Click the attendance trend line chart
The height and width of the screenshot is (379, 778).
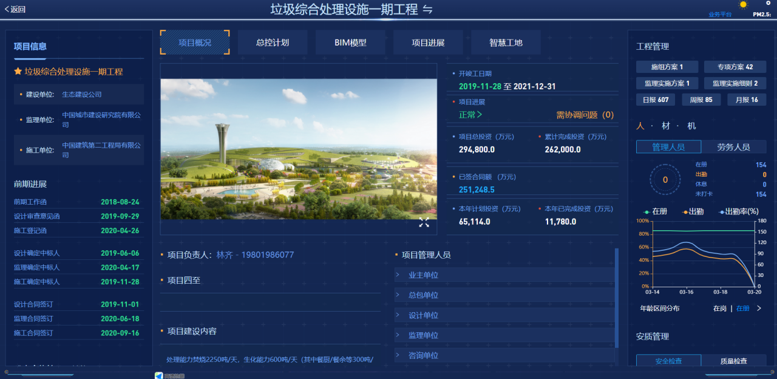704,253
